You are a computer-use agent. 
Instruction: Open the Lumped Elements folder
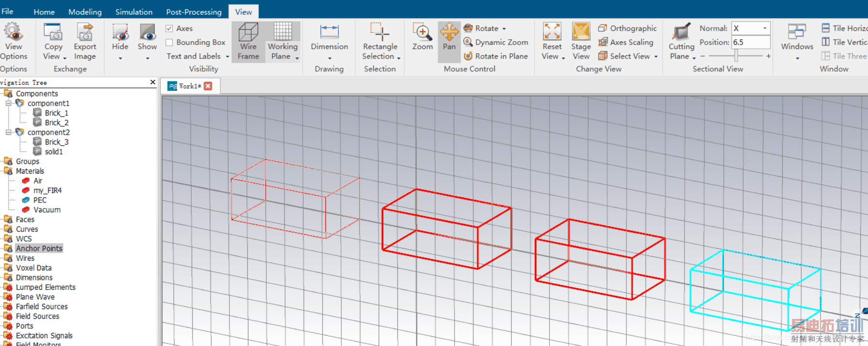[x=46, y=287]
